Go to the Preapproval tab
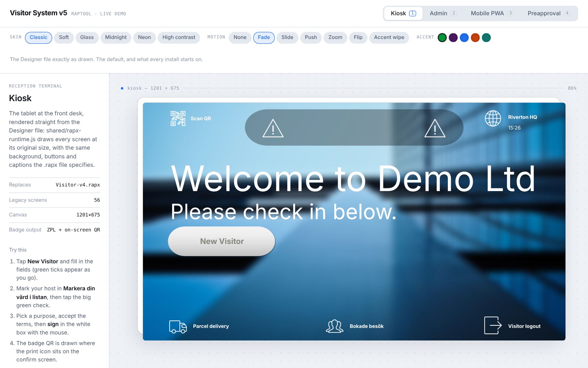Screen dimensions: 588x368 point(549,13)
